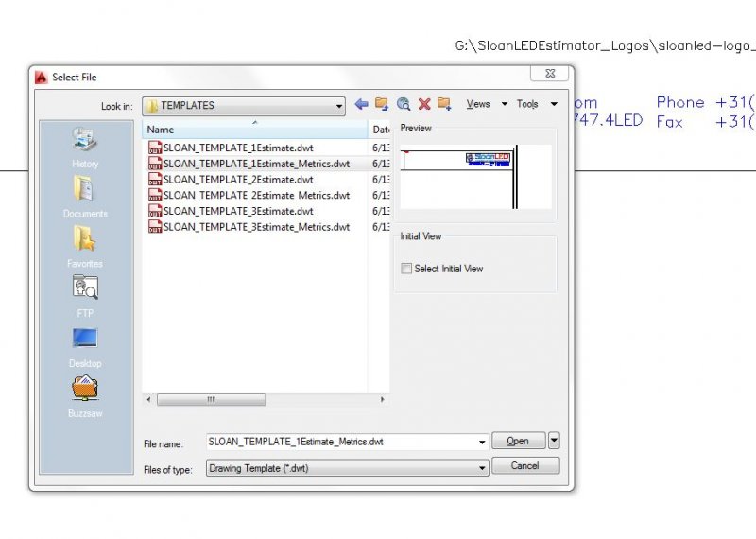The width and height of the screenshot is (756, 539).
Task: Open the Files of type dropdown
Action: (482, 468)
